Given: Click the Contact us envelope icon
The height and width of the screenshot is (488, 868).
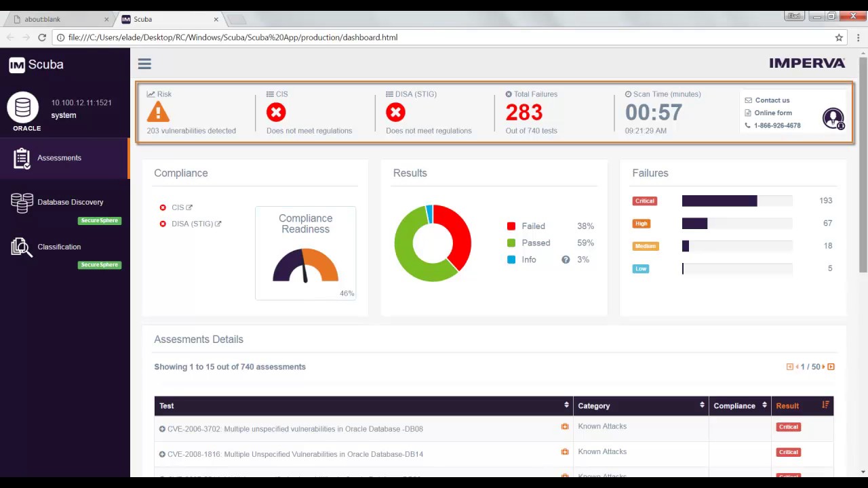Looking at the screenshot, I should pyautogui.click(x=748, y=100).
